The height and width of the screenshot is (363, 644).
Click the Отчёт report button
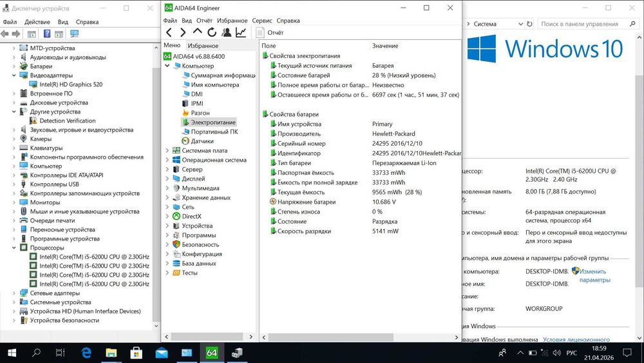[x=270, y=32]
